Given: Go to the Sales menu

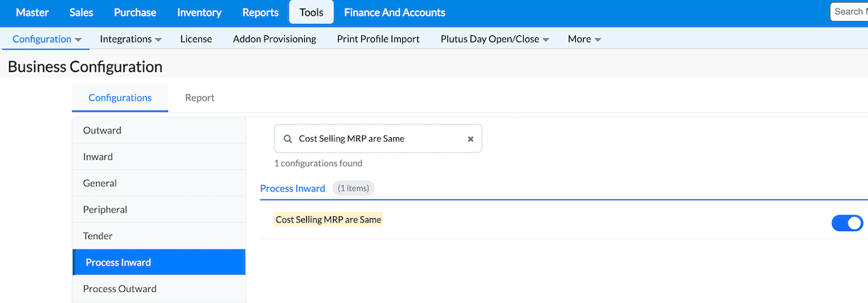Looking at the screenshot, I should tap(81, 12).
